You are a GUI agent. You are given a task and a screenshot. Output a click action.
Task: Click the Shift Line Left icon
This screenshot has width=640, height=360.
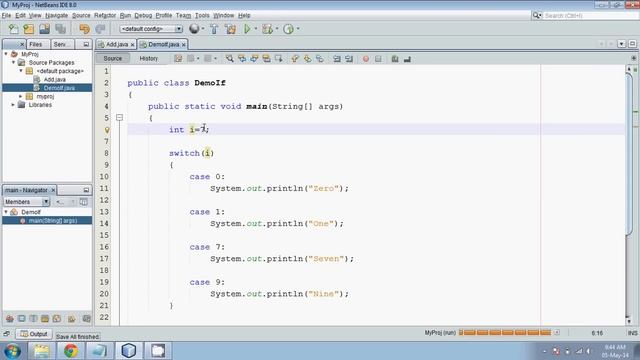tap(337, 59)
